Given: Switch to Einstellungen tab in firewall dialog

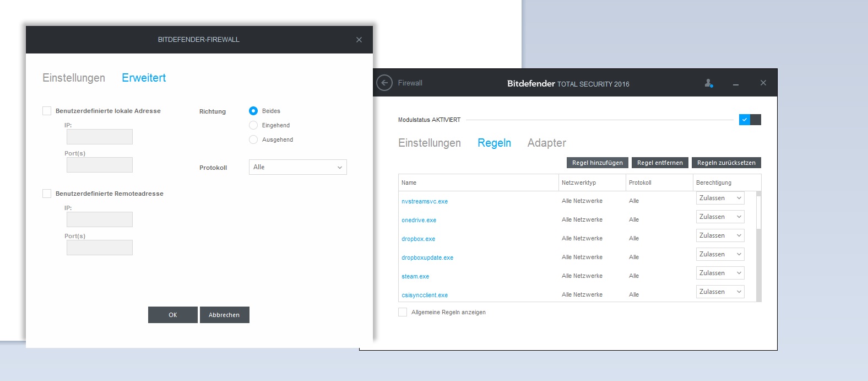Looking at the screenshot, I should pos(74,78).
